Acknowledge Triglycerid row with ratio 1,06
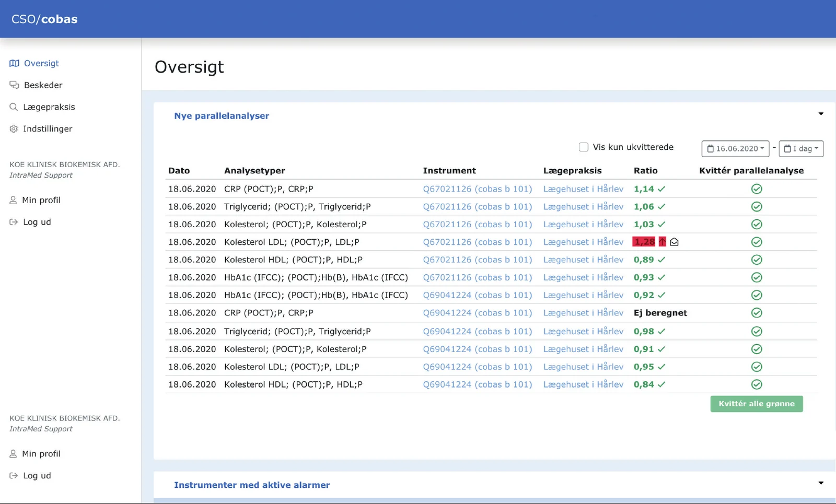This screenshot has height=504, width=836. (x=756, y=207)
